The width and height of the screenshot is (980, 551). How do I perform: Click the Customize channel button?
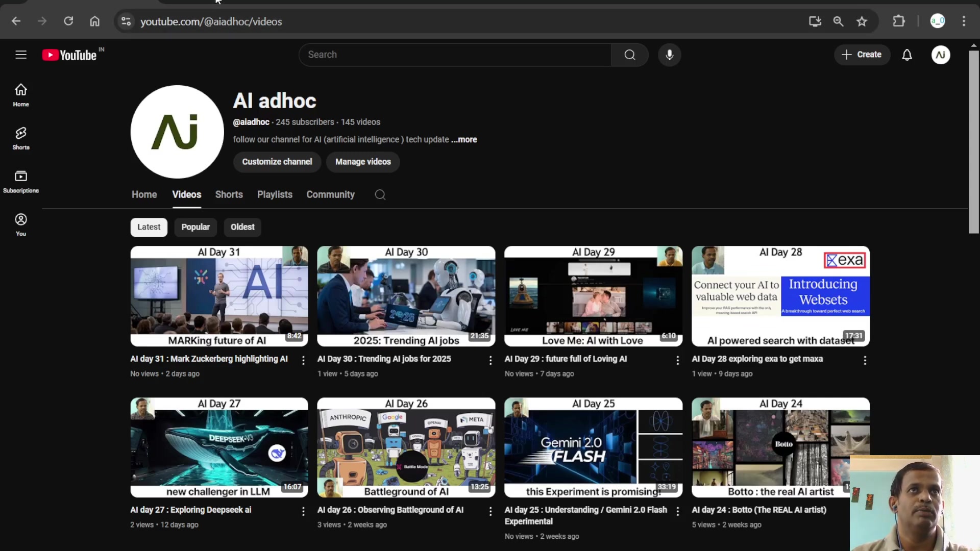(277, 162)
